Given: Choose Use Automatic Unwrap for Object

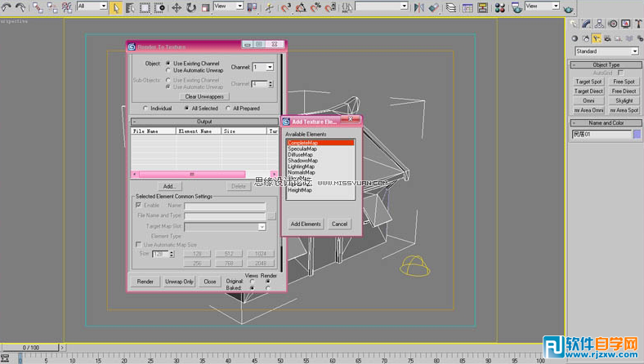Looking at the screenshot, I should pyautogui.click(x=168, y=70).
